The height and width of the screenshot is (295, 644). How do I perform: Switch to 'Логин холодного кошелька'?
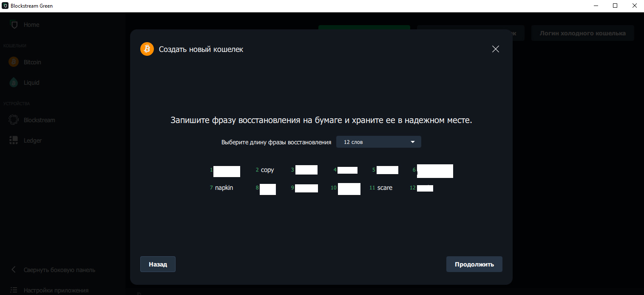pyautogui.click(x=582, y=33)
